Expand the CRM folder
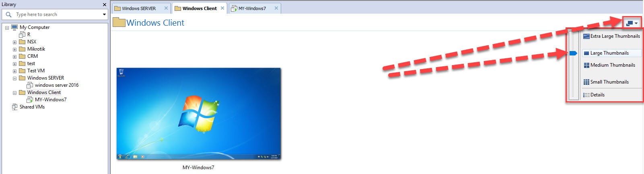644x174 pixels. click(x=14, y=57)
